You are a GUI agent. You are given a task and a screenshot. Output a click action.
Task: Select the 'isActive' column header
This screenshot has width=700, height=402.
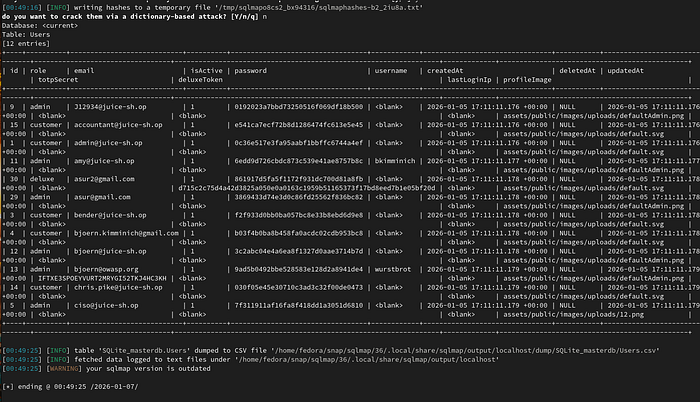coord(206,71)
